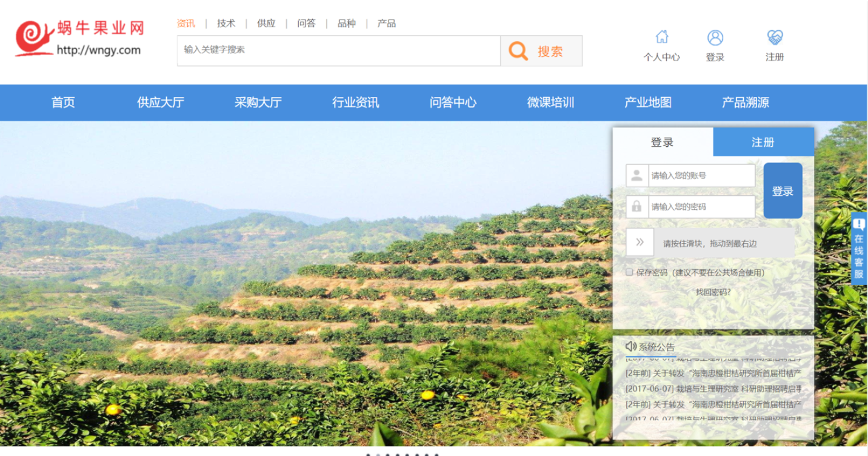Viewport: 868px width, 456px height.
Task: Click the 请输入您的账号 account field
Action: click(x=701, y=176)
